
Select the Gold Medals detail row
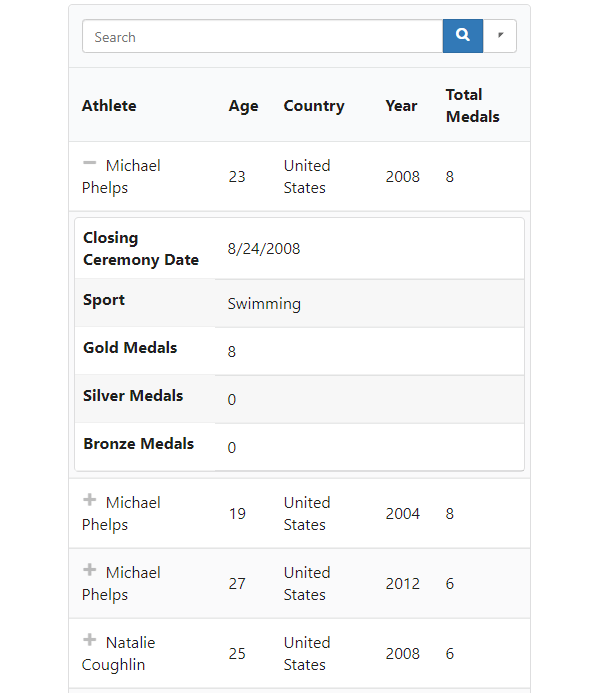299,351
